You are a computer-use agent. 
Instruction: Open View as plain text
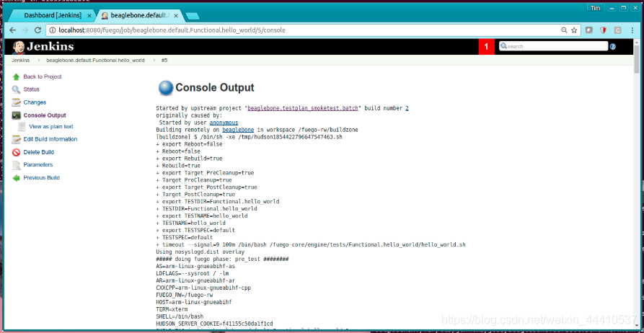pos(51,127)
